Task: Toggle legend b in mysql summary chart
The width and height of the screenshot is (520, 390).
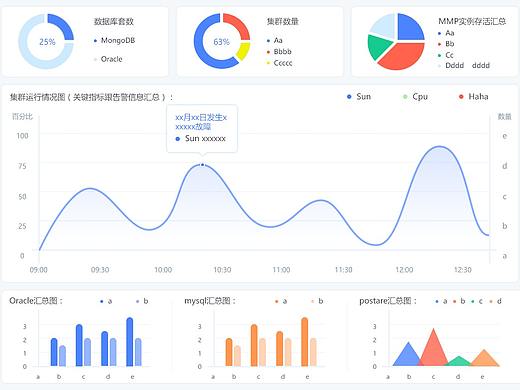Action: [x=317, y=301]
